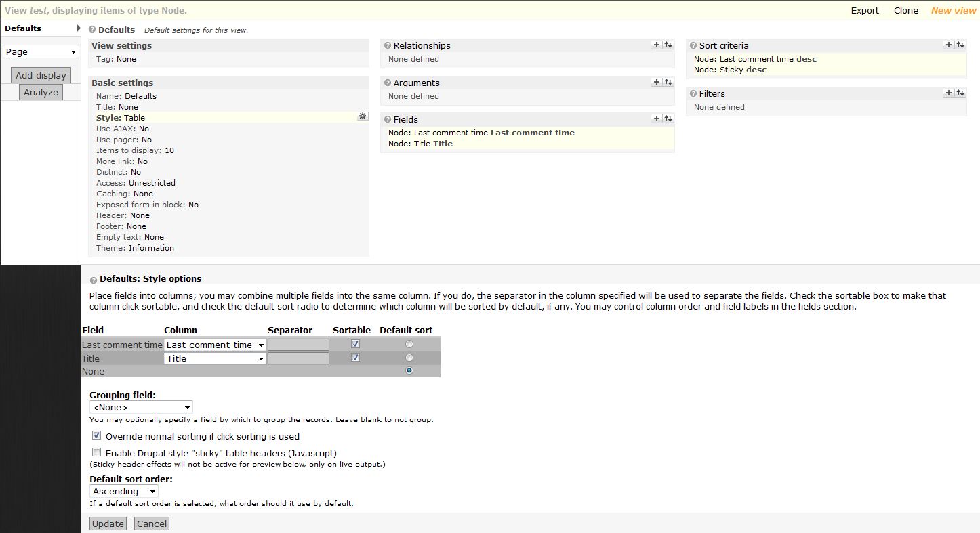Open Table style settings gear icon
The height and width of the screenshot is (533, 980).
363,117
